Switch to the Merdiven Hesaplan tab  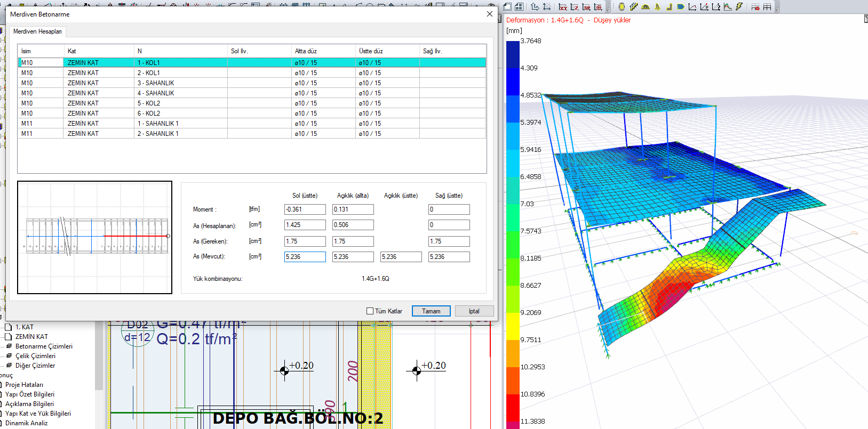coord(37,31)
